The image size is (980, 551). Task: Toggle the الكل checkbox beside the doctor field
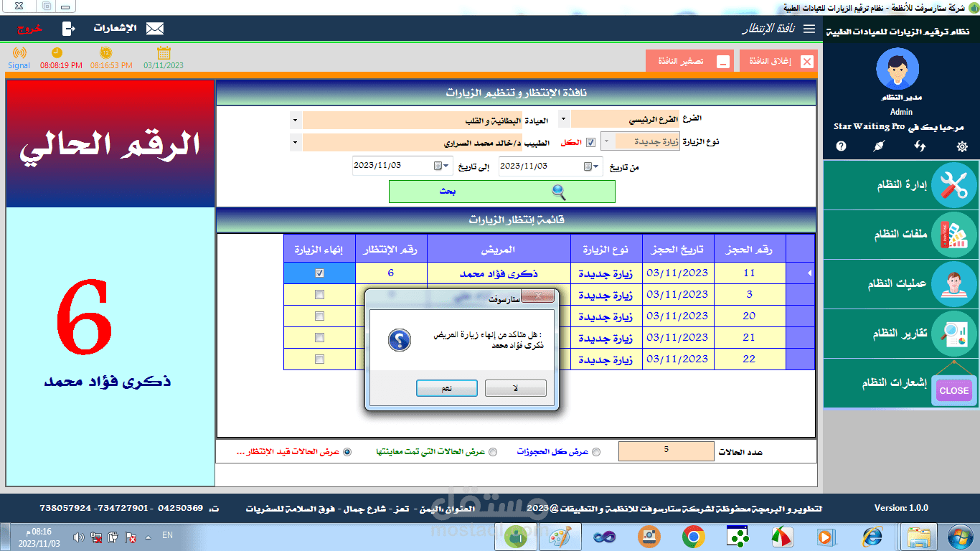pos(590,141)
